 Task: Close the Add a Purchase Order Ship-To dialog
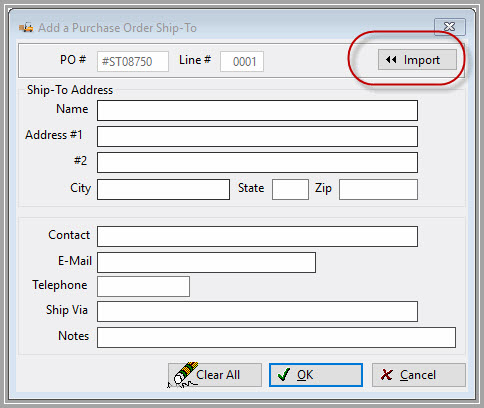pyautogui.click(x=450, y=27)
